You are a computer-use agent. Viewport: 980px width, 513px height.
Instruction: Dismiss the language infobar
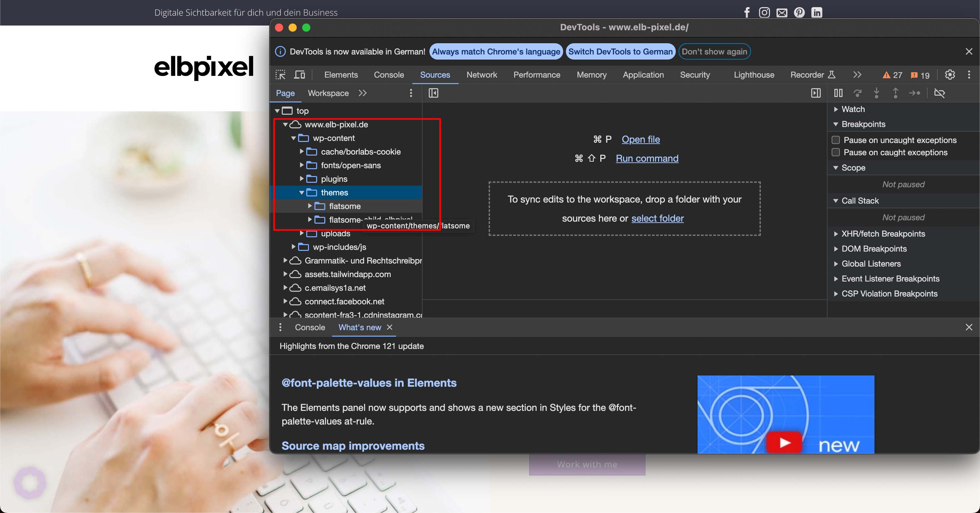point(969,51)
